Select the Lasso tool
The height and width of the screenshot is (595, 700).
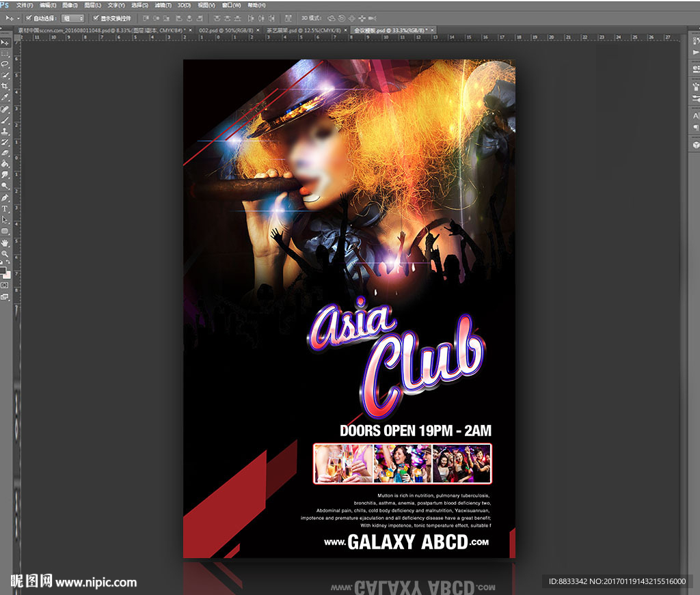point(5,64)
